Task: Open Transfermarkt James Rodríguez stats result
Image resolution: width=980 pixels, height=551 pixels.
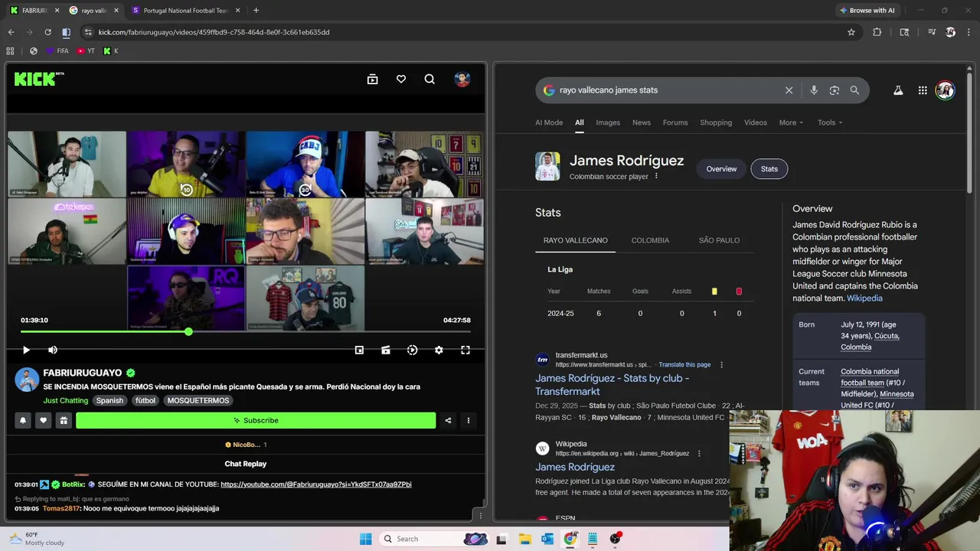Action: coord(612,385)
